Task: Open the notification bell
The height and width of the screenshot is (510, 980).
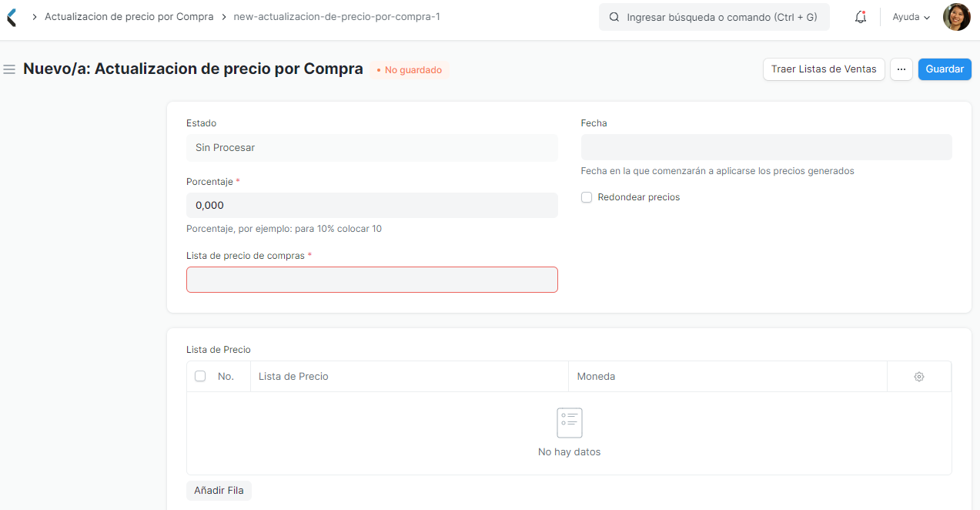Action: coord(860,17)
